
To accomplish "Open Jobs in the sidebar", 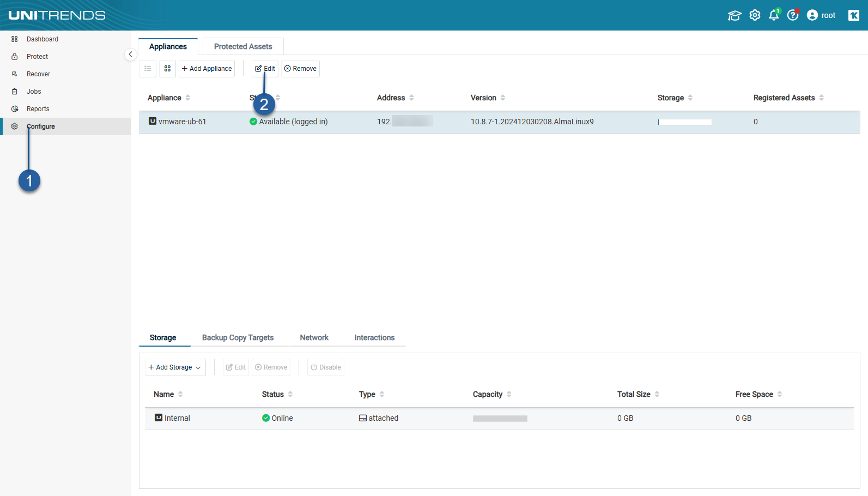I will click(34, 92).
